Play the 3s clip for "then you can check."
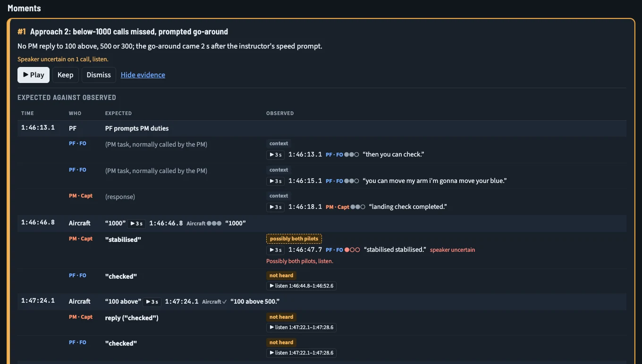The image size is (642, 364). 275,155
